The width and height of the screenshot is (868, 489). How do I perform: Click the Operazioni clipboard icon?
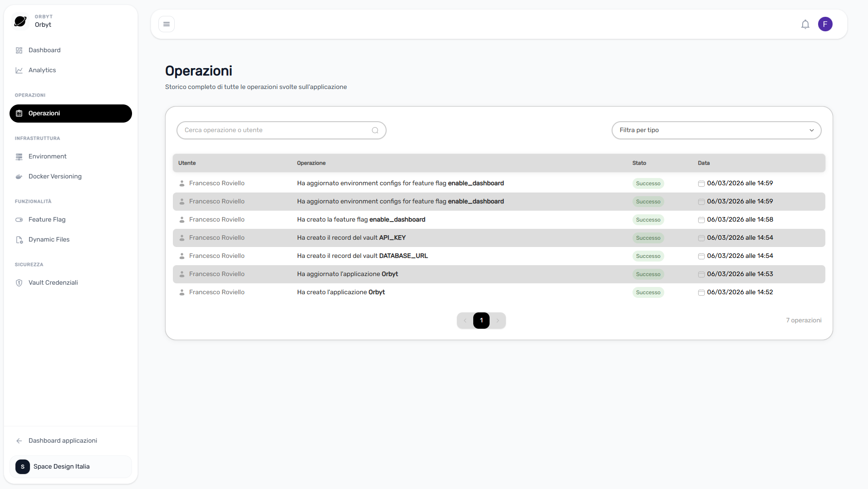(x=19, y=114)
